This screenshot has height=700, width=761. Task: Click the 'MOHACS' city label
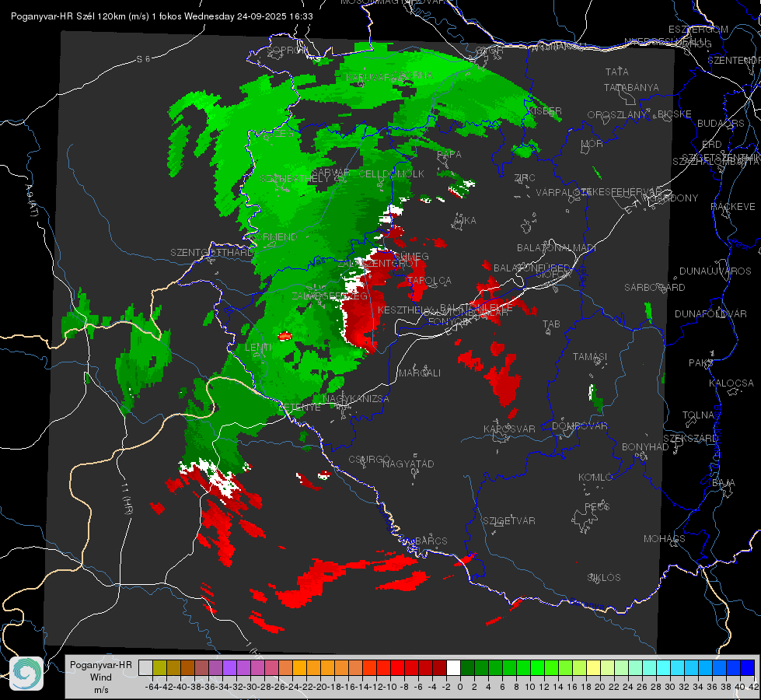(665, 539)
